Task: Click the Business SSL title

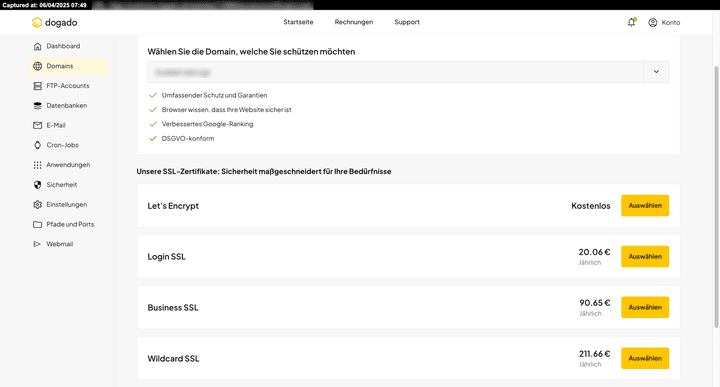Action: click(x=173, y=308)
